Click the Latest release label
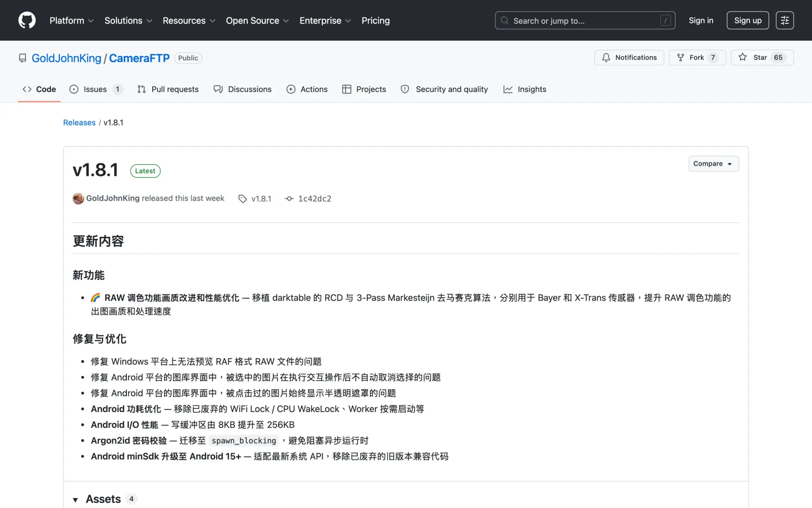Screen dimensions: 812x508 [145, 171]
